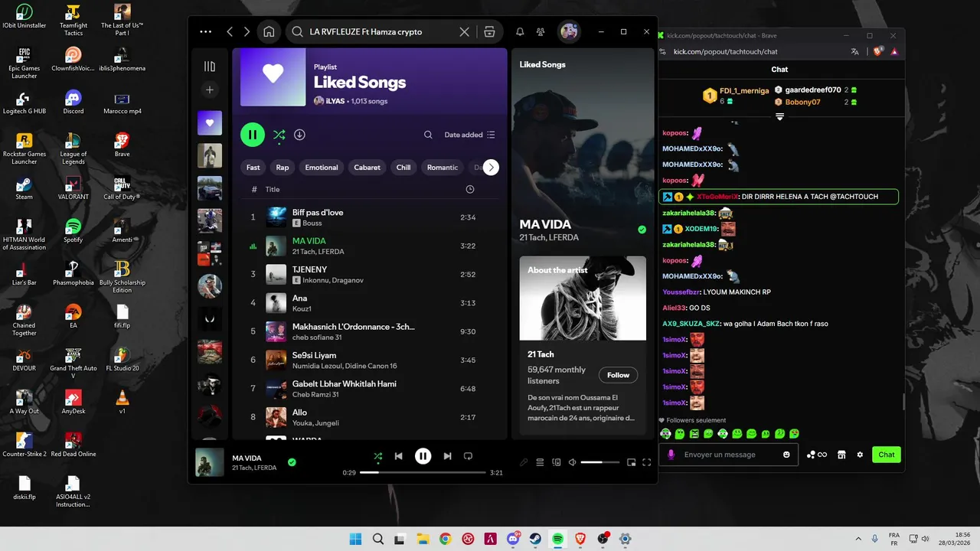Open Spotify profile avatar menu

[569, 32]
